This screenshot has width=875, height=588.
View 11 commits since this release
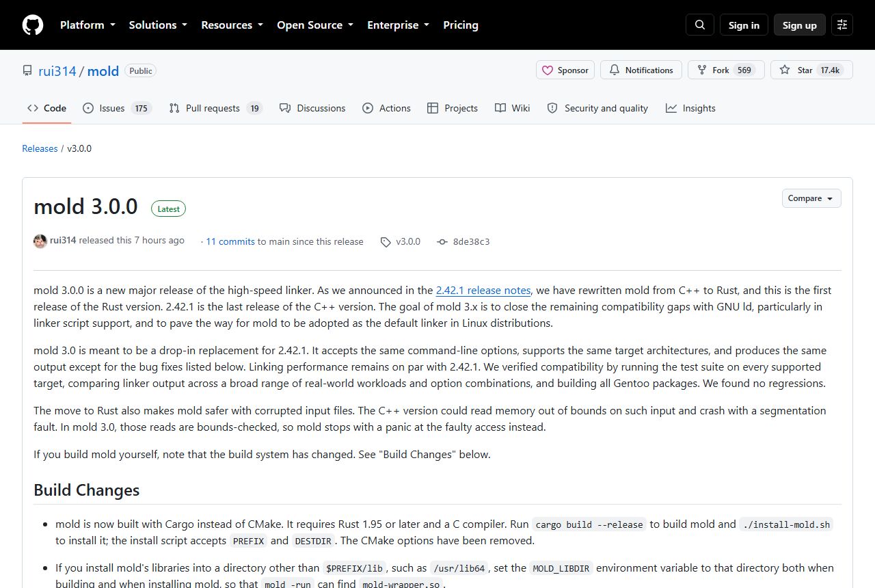pyautogui.click(x=230, y=241)
